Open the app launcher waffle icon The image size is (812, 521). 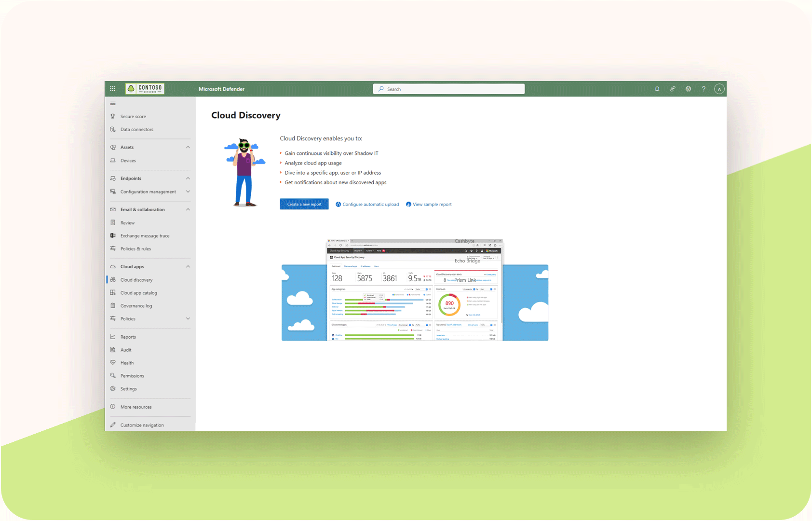113,89
